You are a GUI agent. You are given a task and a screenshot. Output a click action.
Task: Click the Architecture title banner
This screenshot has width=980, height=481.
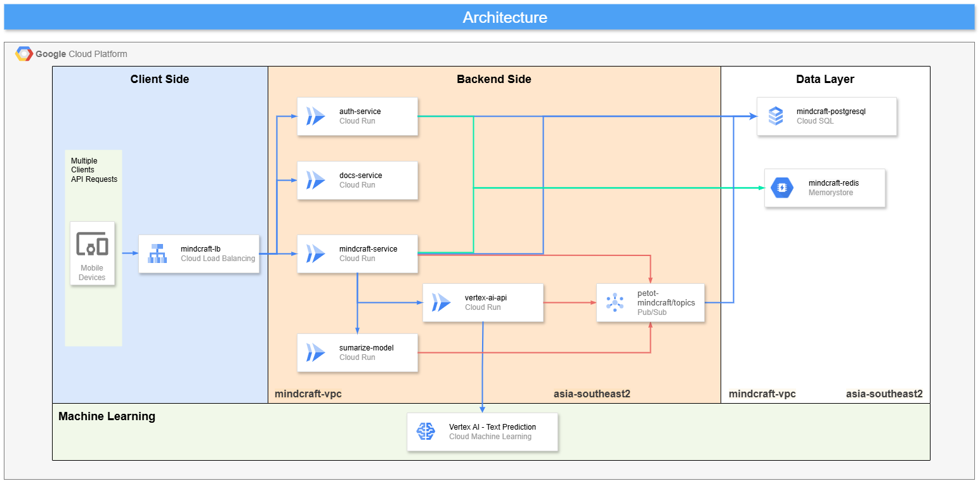click(x=489, y=17)
